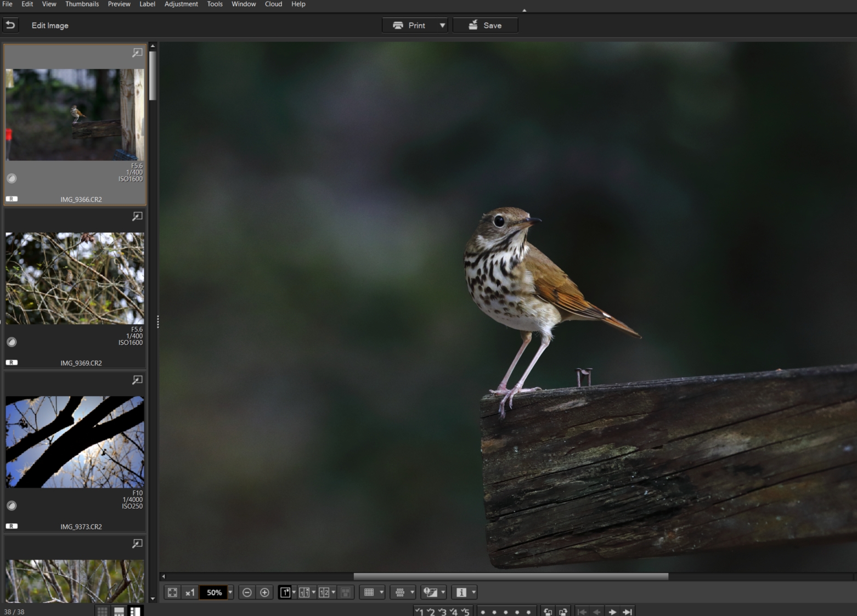Click the highlight/shadow warning display icon
The image size is (857, 616).
coord(431,592)
